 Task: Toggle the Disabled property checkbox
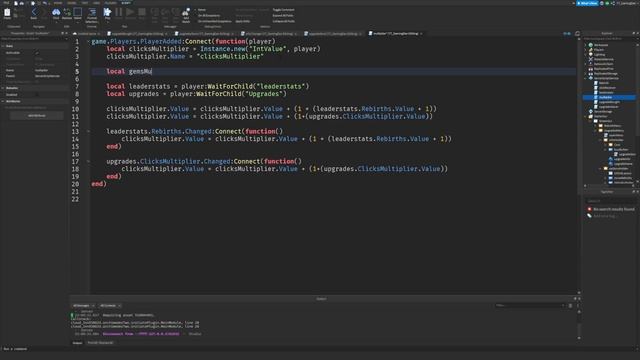tap(37, 94)
